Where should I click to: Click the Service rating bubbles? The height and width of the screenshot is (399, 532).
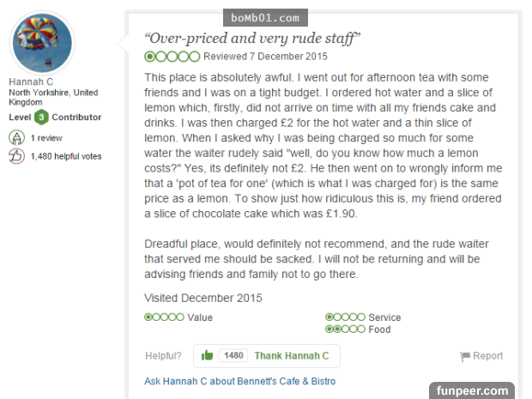click(x=345, y=317)
